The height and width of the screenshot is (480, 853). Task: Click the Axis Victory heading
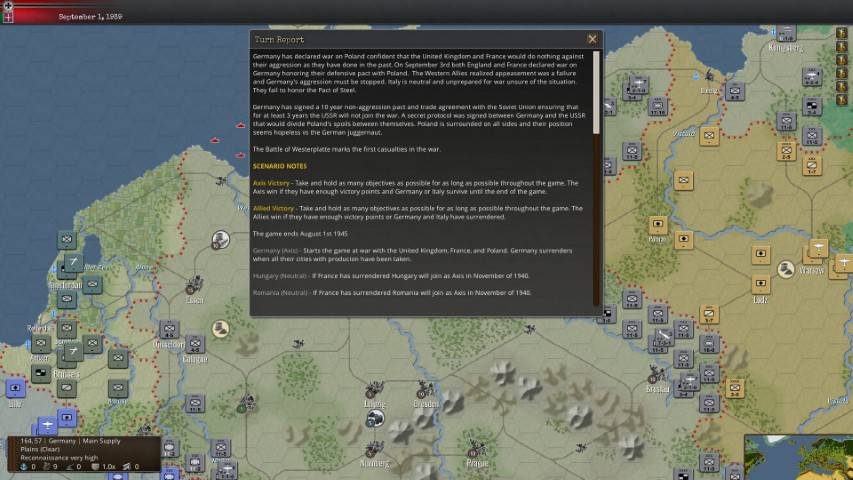click(272, 183)
